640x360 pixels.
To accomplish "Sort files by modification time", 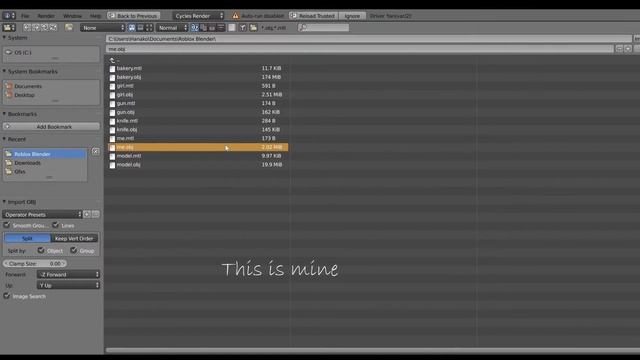I will click(x=212, y=27).
